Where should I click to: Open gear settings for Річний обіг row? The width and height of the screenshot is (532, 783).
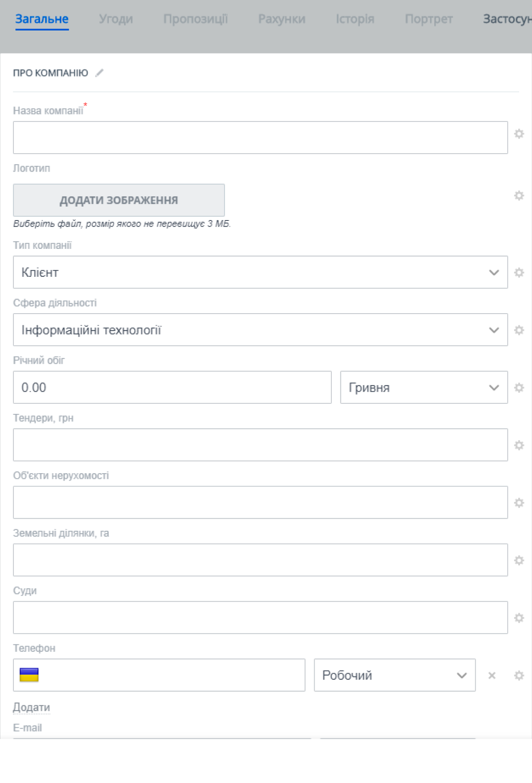coord(519,388)
